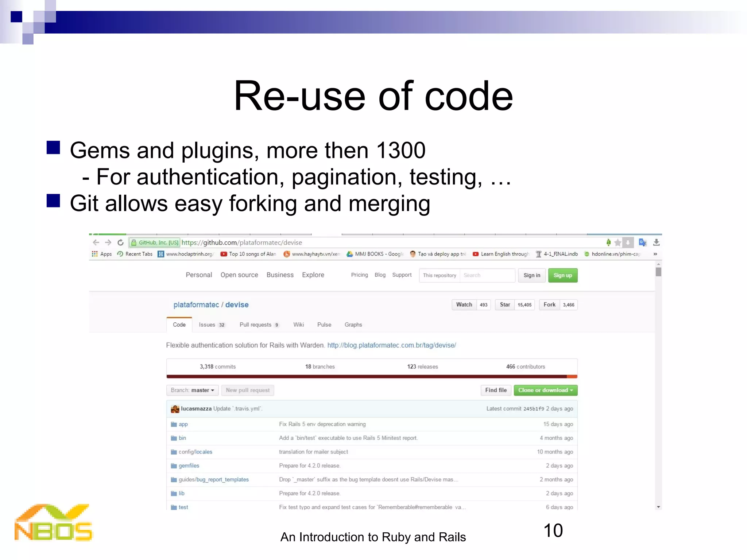Open the Open source navigation item
Screen dimensions: 747x560
click(x=239, y=275)
